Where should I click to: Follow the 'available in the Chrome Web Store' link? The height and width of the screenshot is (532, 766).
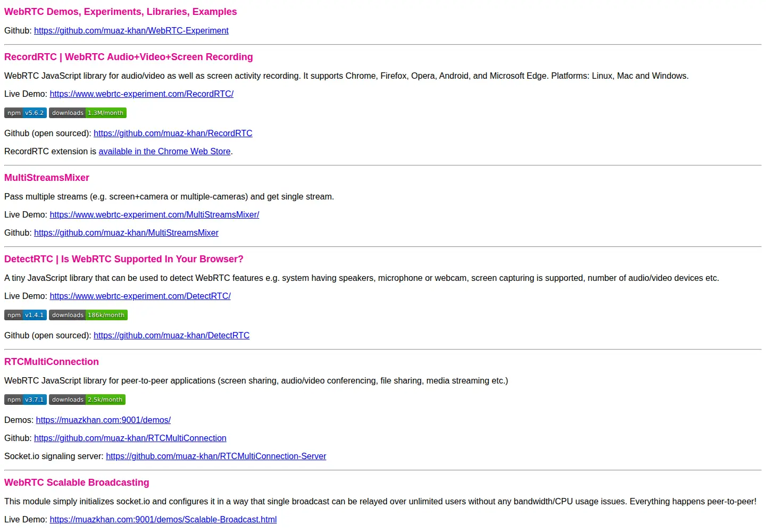point(165,152)
